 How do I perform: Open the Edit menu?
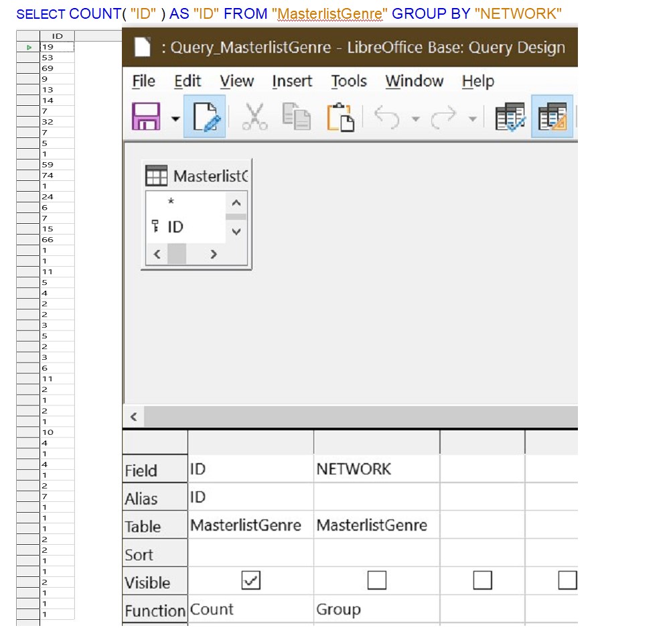coord(188,81)
